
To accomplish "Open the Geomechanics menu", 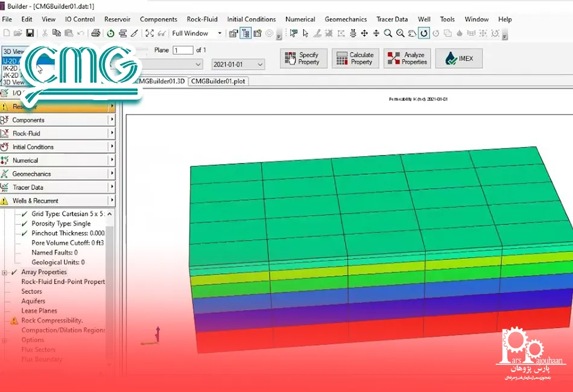I will tap(346, 19).
